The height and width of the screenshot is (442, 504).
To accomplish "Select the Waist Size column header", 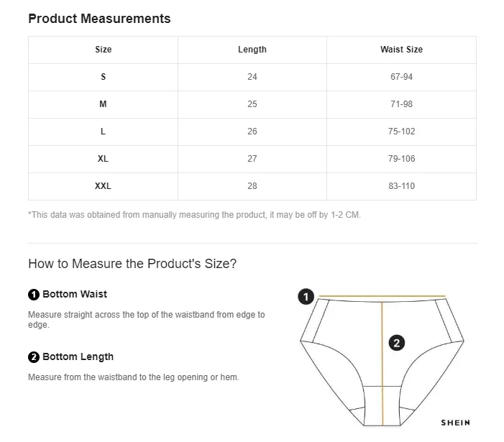I will [401, 50].
